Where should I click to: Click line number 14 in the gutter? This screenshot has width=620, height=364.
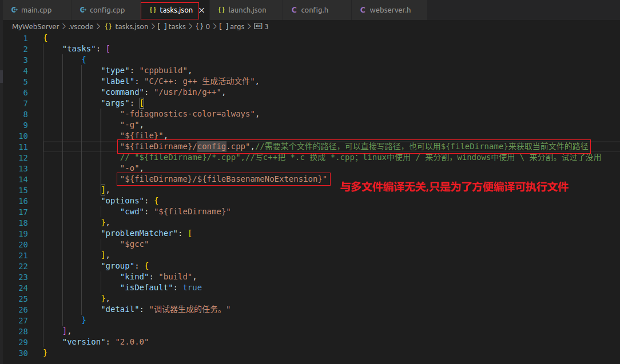tap(23, 179)
